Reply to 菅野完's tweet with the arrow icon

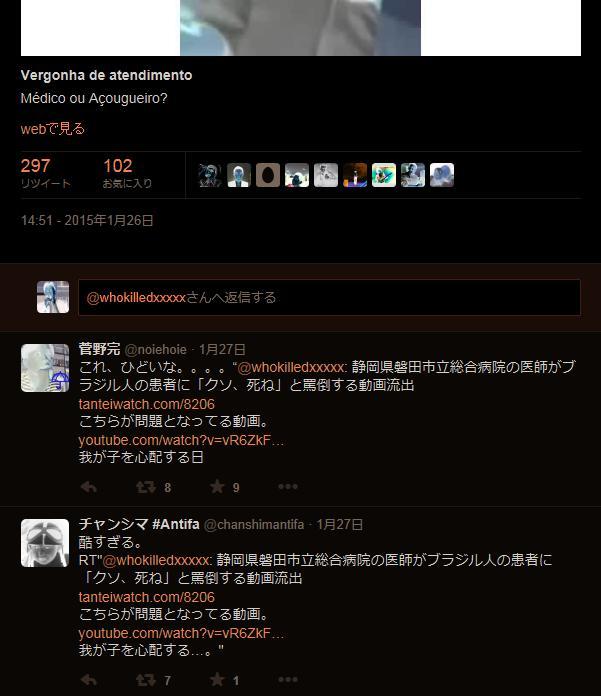89,487
